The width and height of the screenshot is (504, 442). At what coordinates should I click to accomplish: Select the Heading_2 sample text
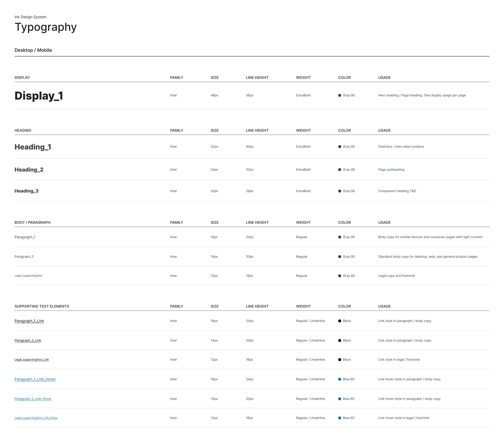click(29, 170)
